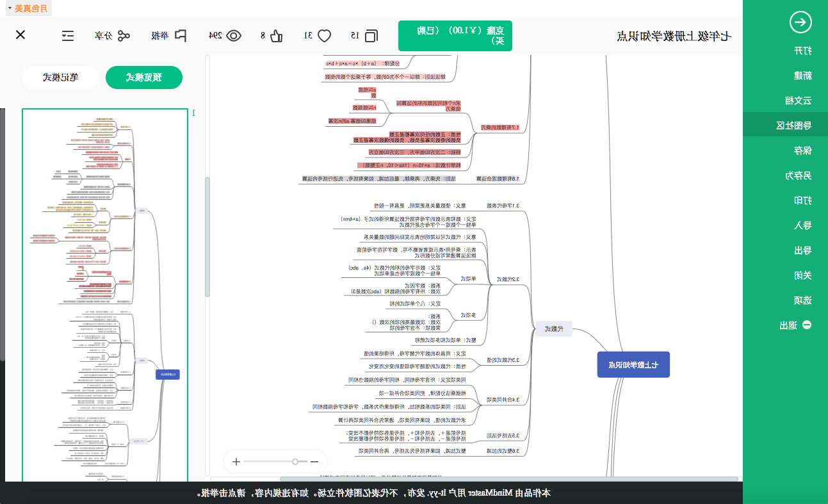Select 导出 in the sidebar
Viewport: 828px width, 504px height.
pos(803,250)
